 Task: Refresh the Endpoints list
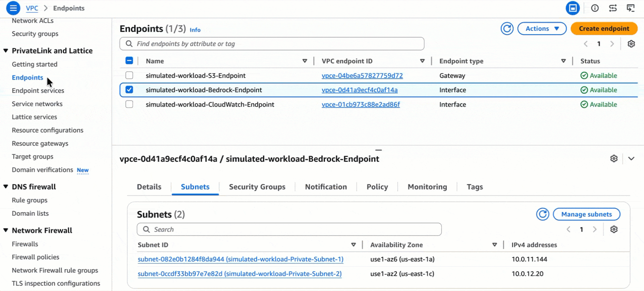(x=507, y=29)
